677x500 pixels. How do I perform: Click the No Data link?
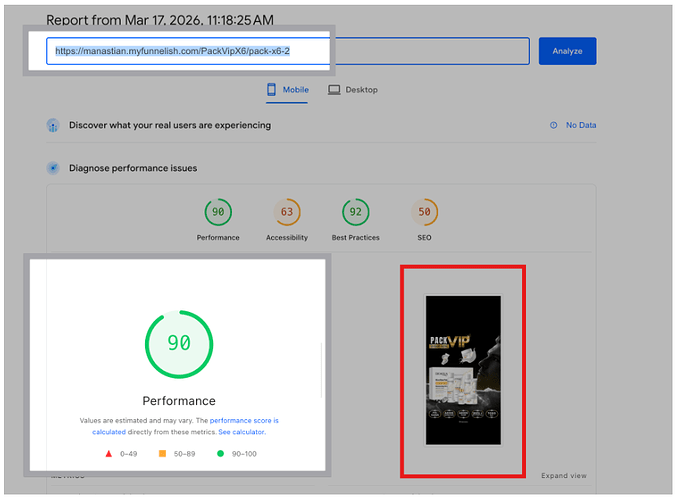(580, 126)
